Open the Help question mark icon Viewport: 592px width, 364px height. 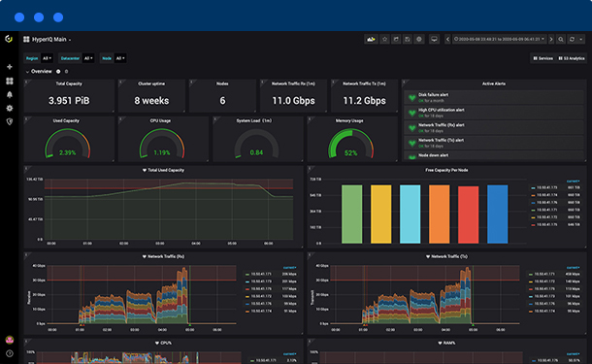[10, 353]
